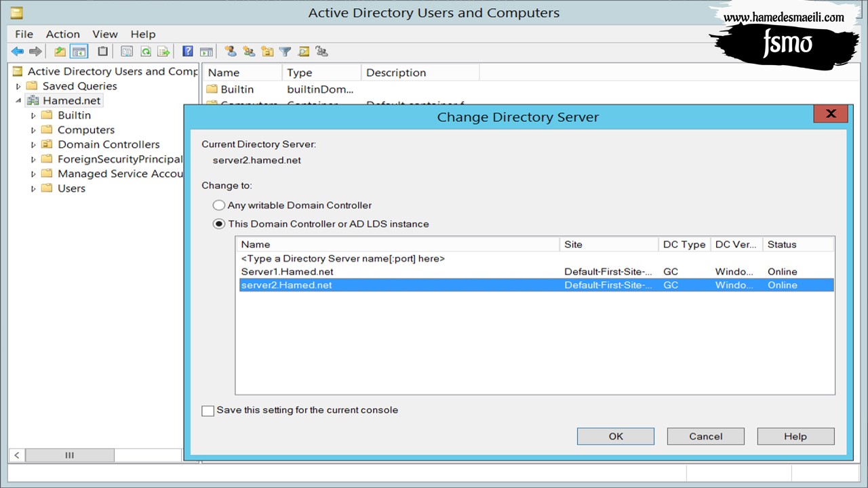Click the Create New Organizational Unit icon
868x488 pixels.
click(x=267, y=52)
